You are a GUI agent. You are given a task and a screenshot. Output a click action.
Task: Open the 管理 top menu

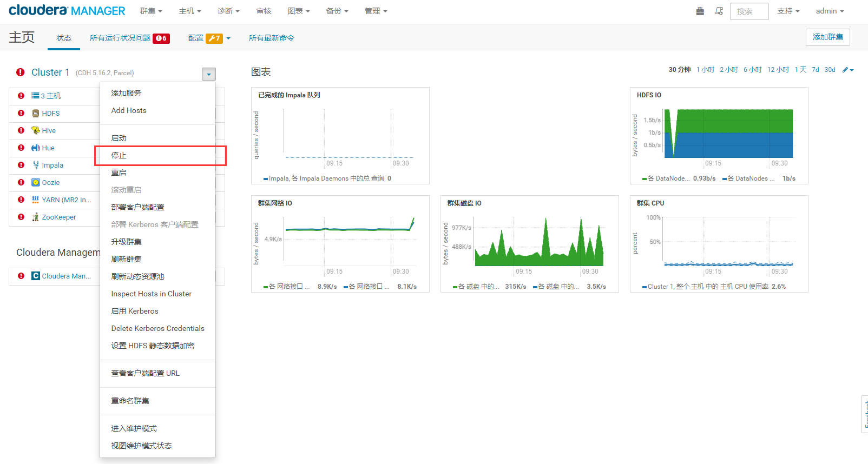click(x=376, y=11)
